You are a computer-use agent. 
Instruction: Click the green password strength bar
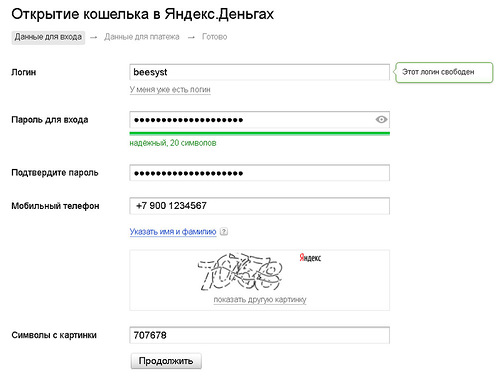click(259, 134)
